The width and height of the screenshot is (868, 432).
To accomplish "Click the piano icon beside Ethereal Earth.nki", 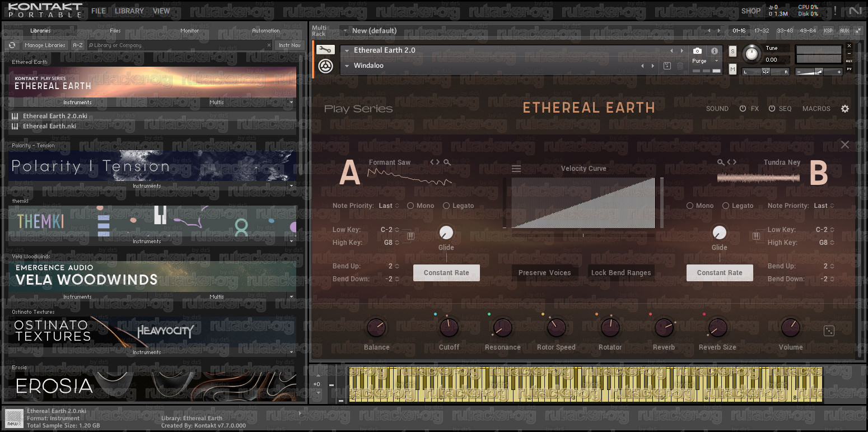I will [15, 126].
